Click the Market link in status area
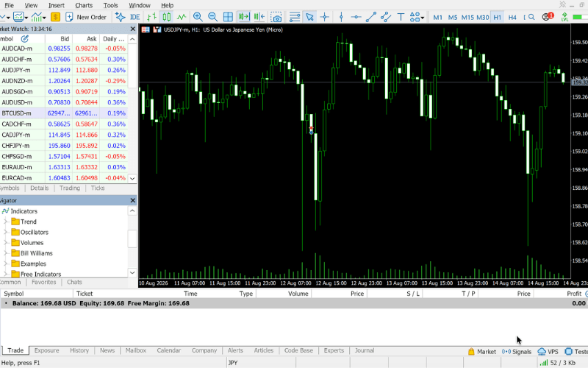This screenshot has height=368, width=588. coord(482,352)
